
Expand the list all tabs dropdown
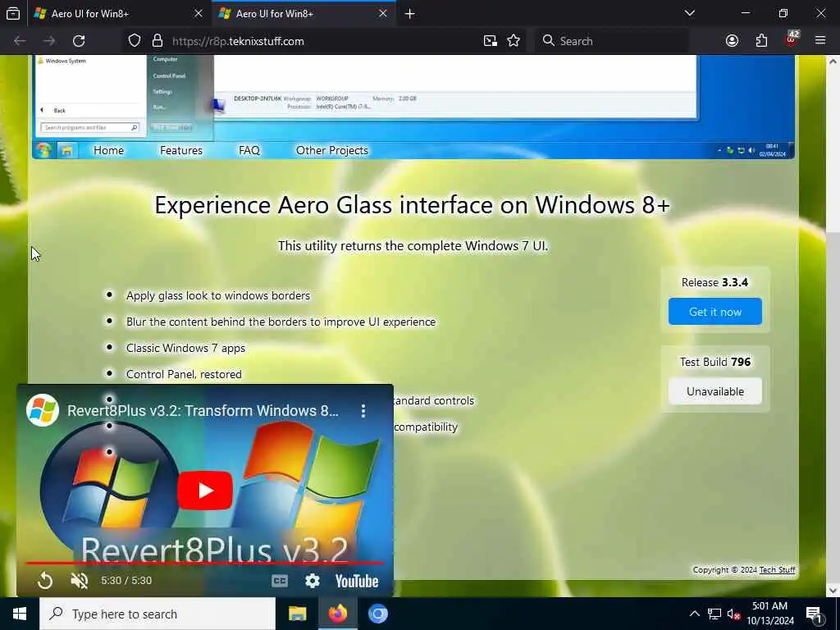point(689,13)
